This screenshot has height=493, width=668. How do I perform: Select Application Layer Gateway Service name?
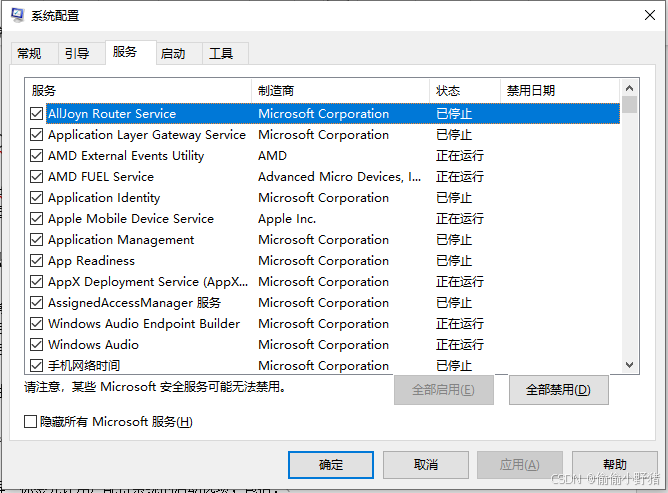[147, 135]
